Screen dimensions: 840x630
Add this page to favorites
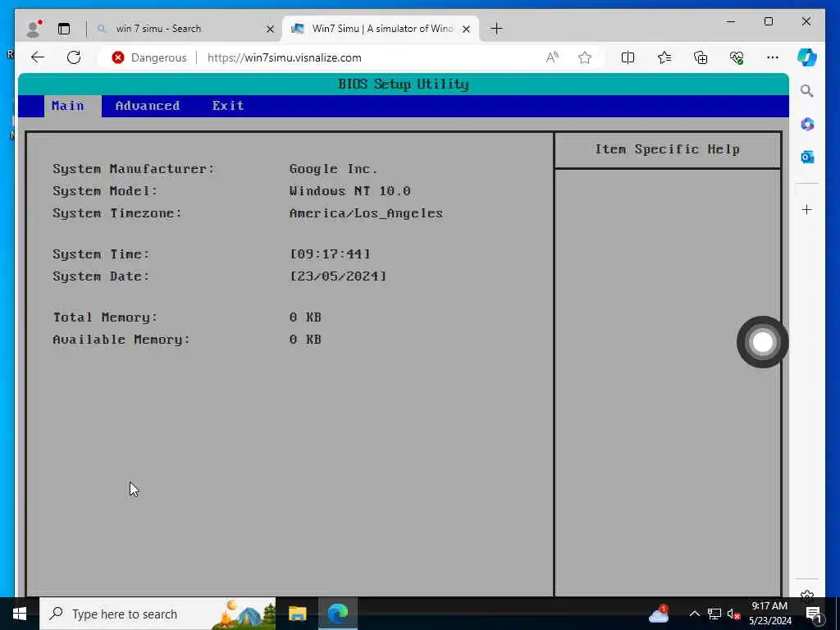[x=585, y=57]
